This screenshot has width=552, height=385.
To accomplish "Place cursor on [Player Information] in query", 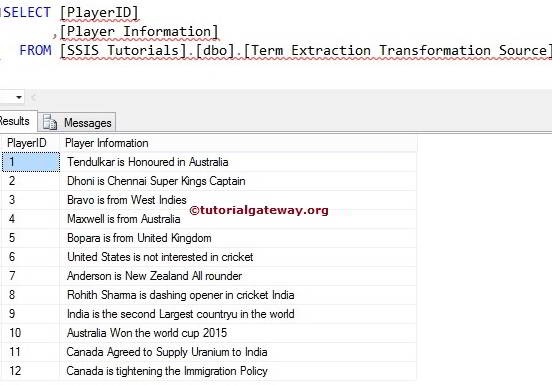I will [x=139, y=32].
